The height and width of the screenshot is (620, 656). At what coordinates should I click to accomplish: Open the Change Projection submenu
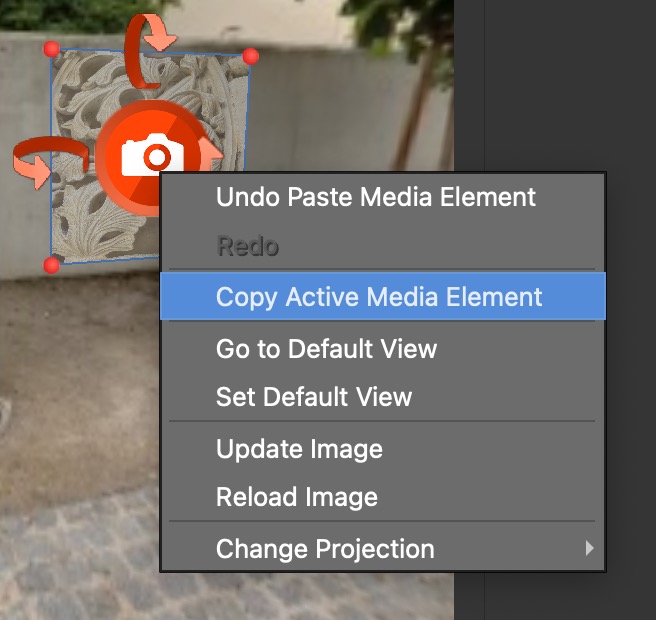pos(325,549)
